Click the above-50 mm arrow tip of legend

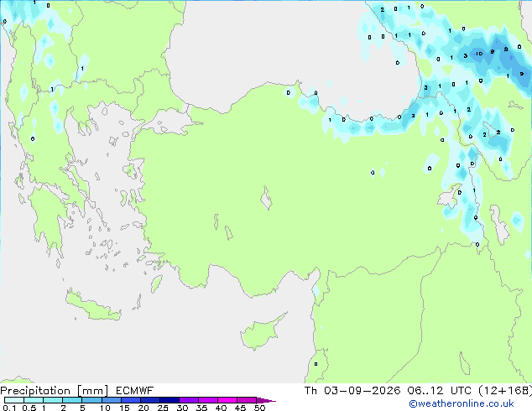tap(266, 400)
